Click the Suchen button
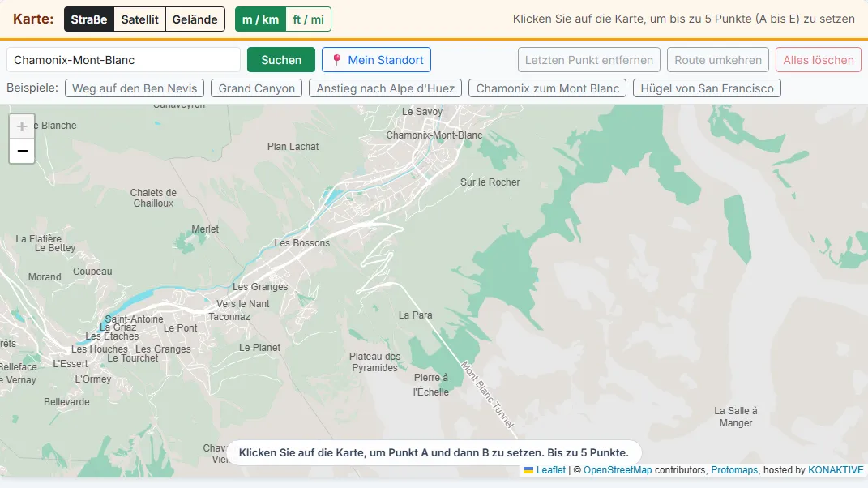The width and height of the screenshot is (868, 488). click(x=281, y=60)
